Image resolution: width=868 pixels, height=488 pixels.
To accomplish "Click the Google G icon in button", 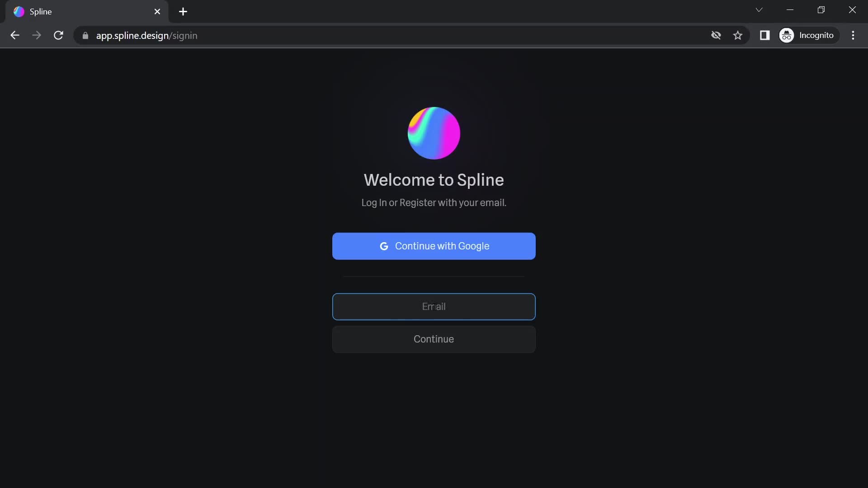I will [383, 246].
